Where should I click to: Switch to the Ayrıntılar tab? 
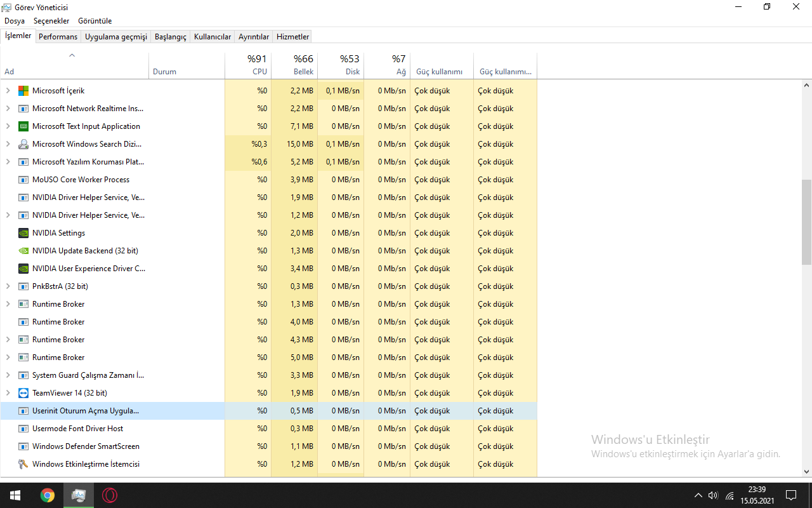[x=254, y=37]
